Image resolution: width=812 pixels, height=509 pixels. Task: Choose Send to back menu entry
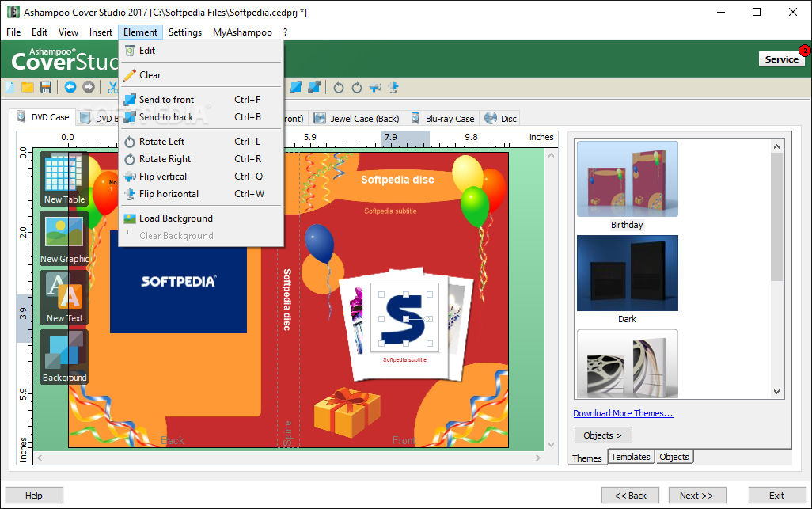(201, 117)
